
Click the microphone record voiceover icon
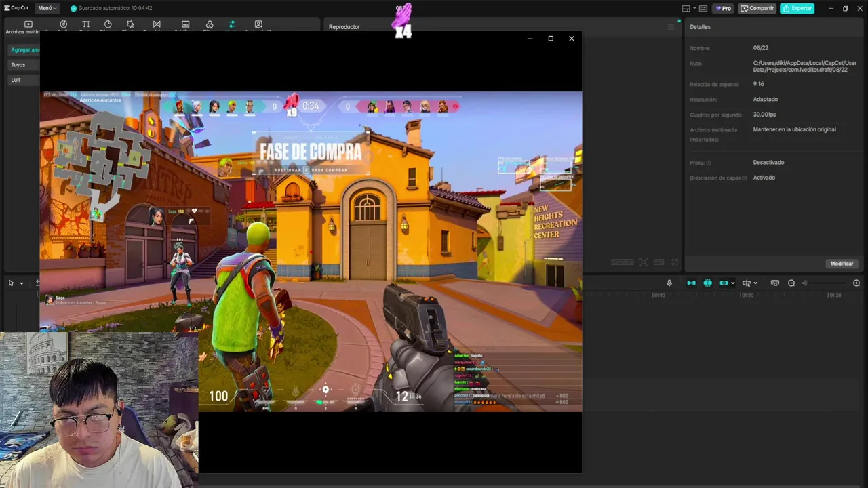[669, 283]
